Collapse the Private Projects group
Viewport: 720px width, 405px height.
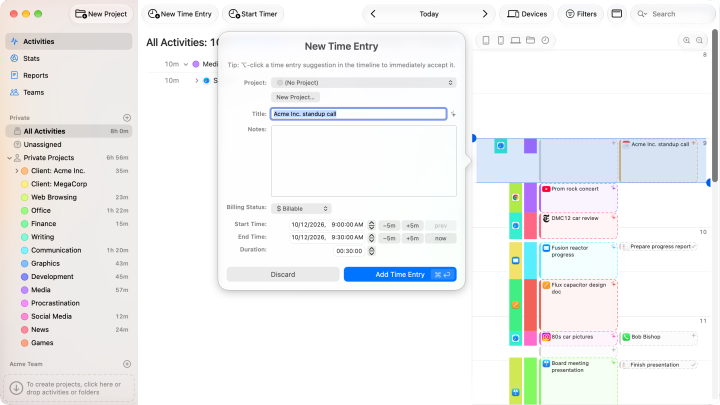point(10,158)
